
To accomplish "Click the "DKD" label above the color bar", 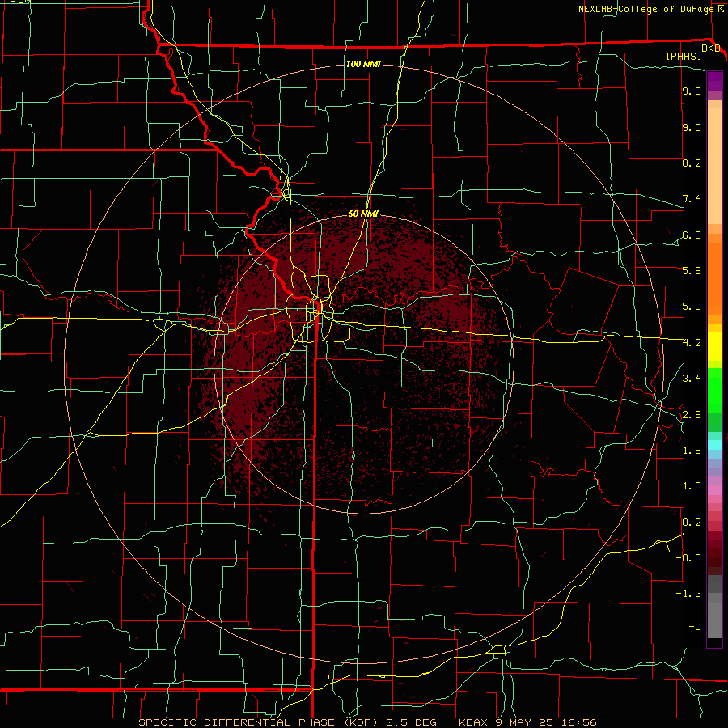I will click(711, 49).
